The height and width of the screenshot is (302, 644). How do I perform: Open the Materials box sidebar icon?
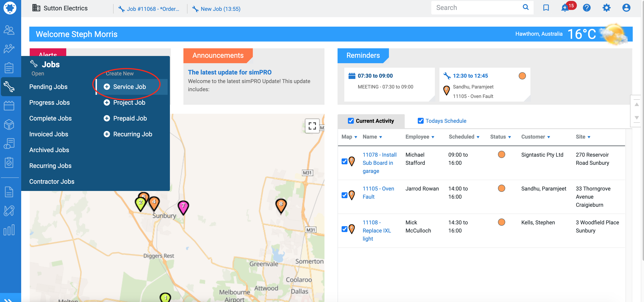point(9,124)
